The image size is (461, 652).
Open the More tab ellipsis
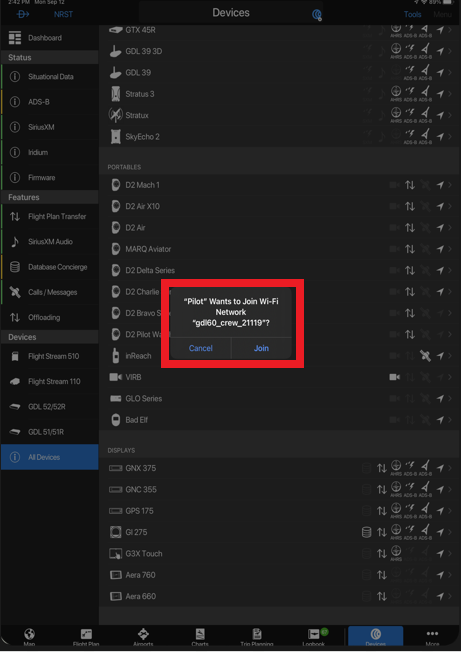point(432,634)
